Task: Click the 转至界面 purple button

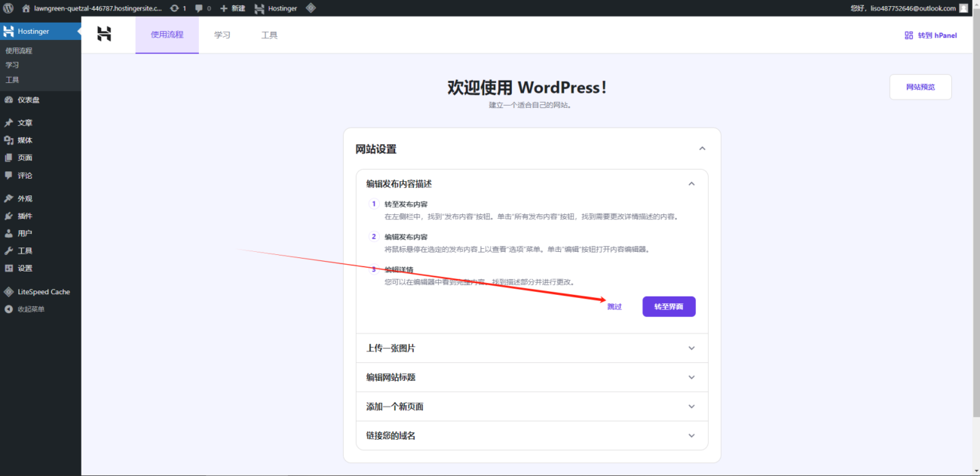Action: point(669,306)
